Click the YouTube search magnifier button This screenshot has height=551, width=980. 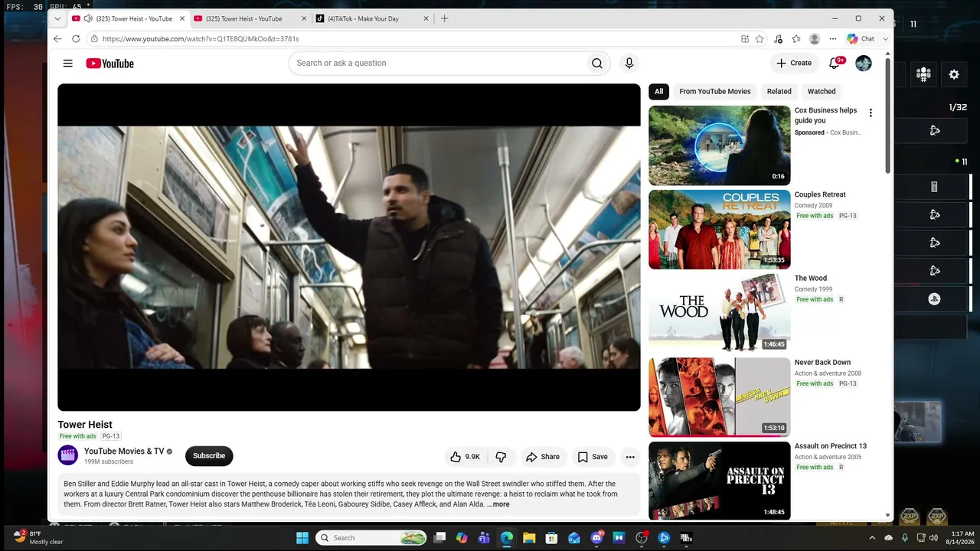(597, 64)
